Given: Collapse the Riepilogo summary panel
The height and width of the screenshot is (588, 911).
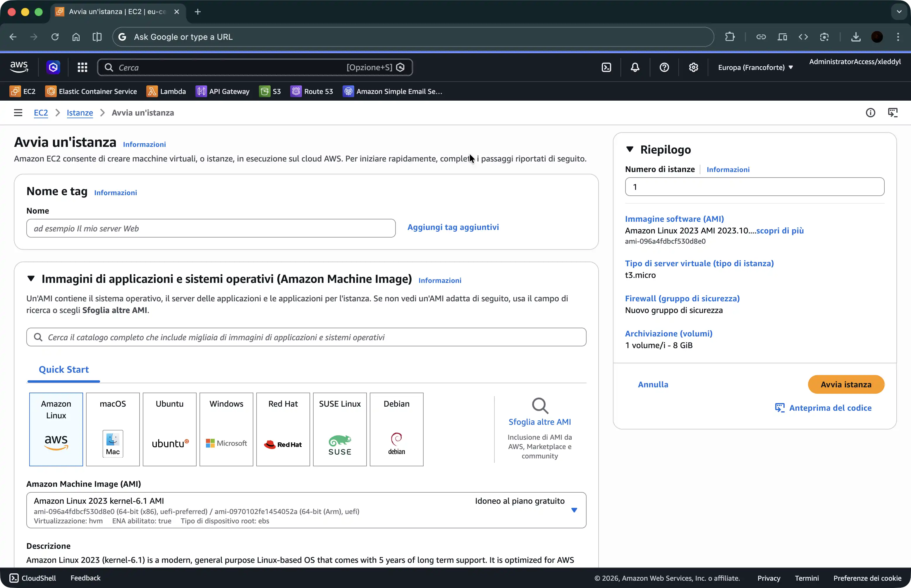Looking at the screenshot, I should [x=630, y=149].
